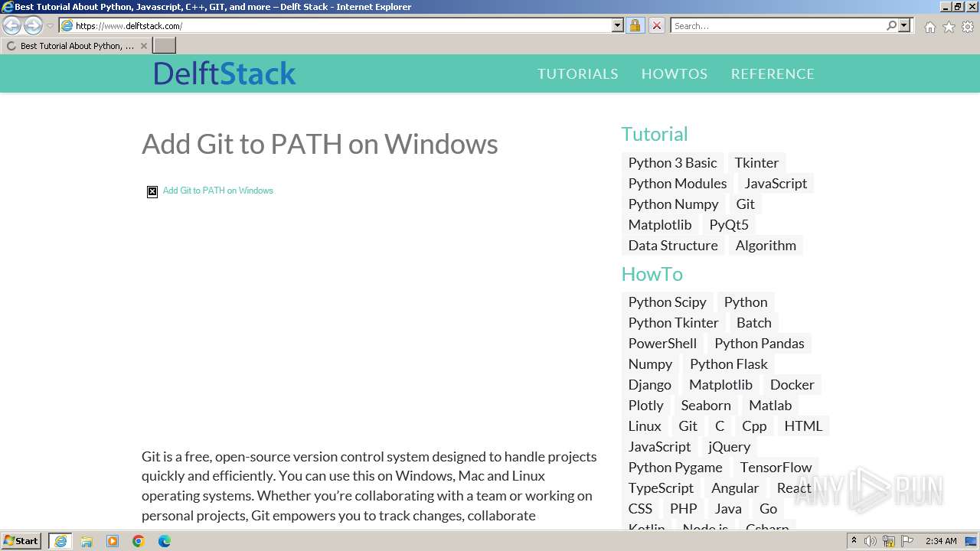The width and height of the screenshot is (980, 551).
Task: Open the Numpy howto tag
Action: point(650,364)
